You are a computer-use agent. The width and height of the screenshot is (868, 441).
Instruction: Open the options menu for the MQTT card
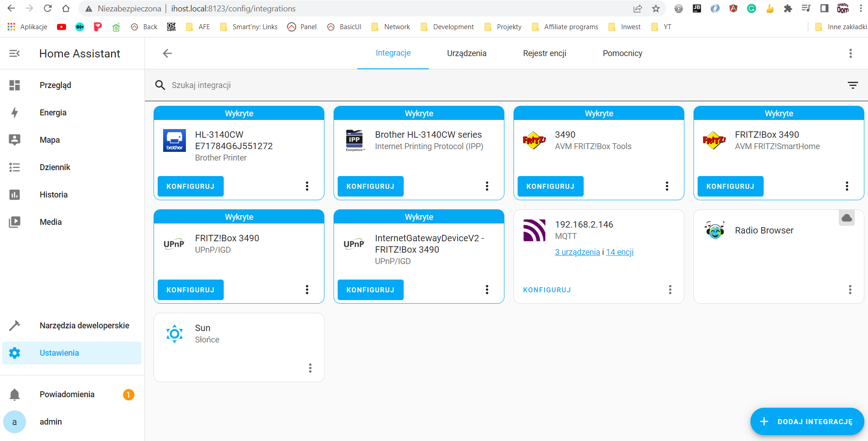tap(670, 290)
